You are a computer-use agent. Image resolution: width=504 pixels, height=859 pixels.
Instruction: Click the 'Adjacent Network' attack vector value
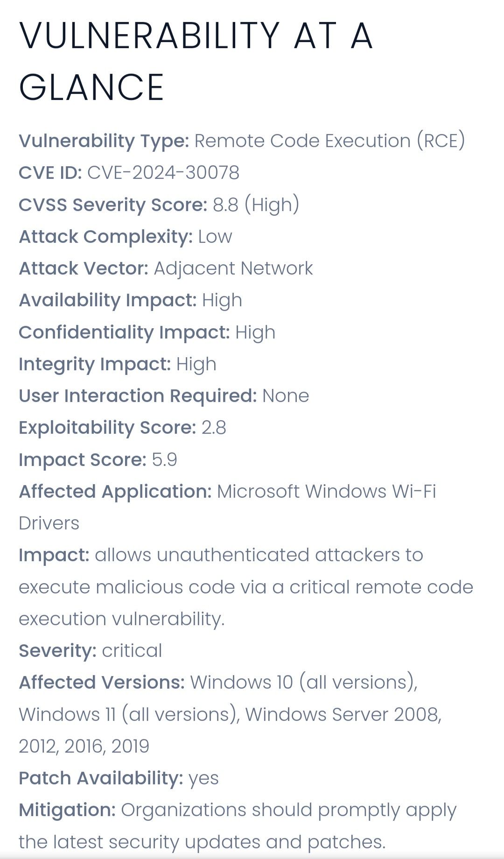pos(233,268)
